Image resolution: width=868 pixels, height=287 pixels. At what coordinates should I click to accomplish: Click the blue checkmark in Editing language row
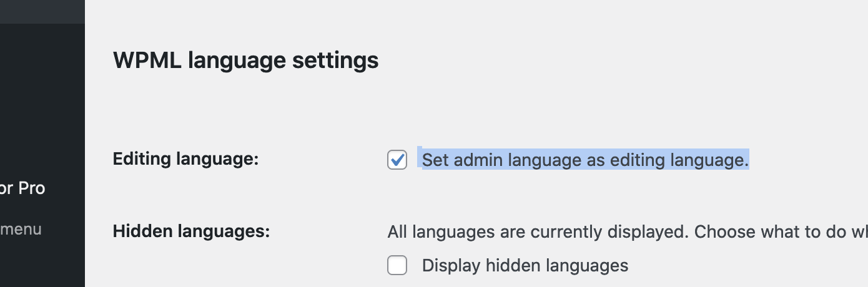pyautogui.click(x=397, y=160)
